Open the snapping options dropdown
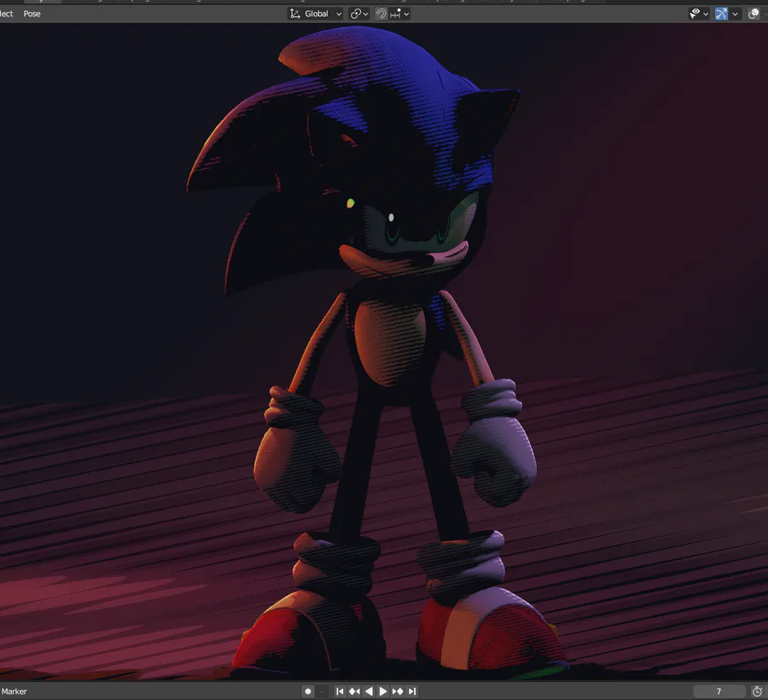 (x=399, y=14)
